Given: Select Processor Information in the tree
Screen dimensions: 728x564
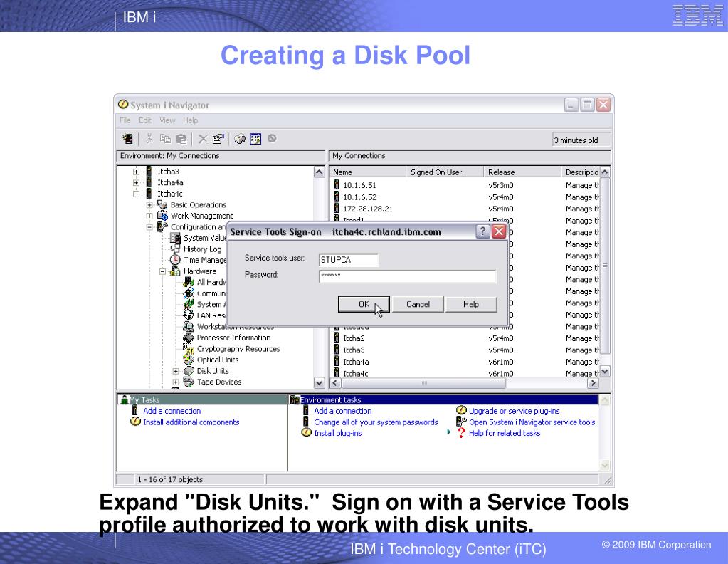Looking at the screenshot, I should coord(233,338).
